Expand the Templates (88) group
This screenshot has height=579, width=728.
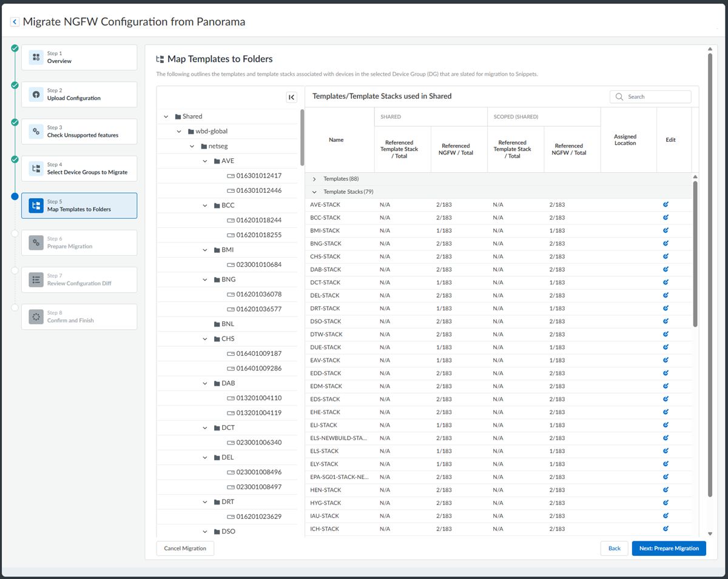click(314, 179)
